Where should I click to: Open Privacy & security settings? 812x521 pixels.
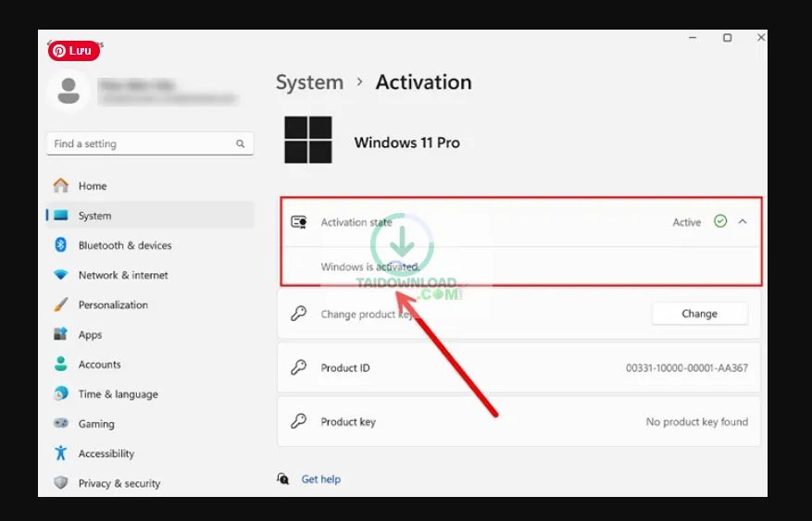150,483
